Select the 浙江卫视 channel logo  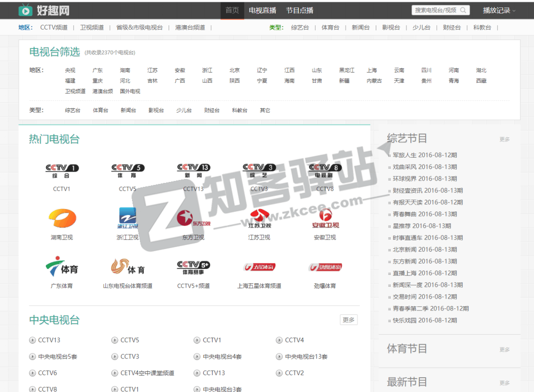tap(128, 218)
